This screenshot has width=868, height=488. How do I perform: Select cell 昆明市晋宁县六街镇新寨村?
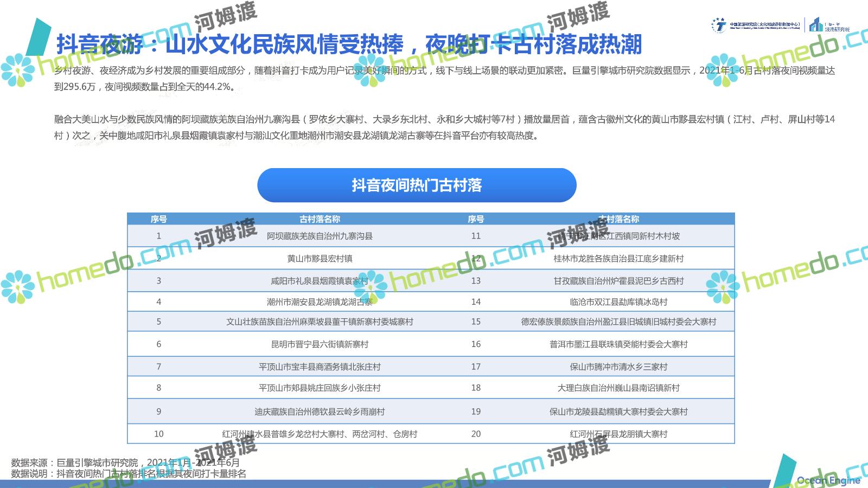pyautogui.click(x=320, y=344)
